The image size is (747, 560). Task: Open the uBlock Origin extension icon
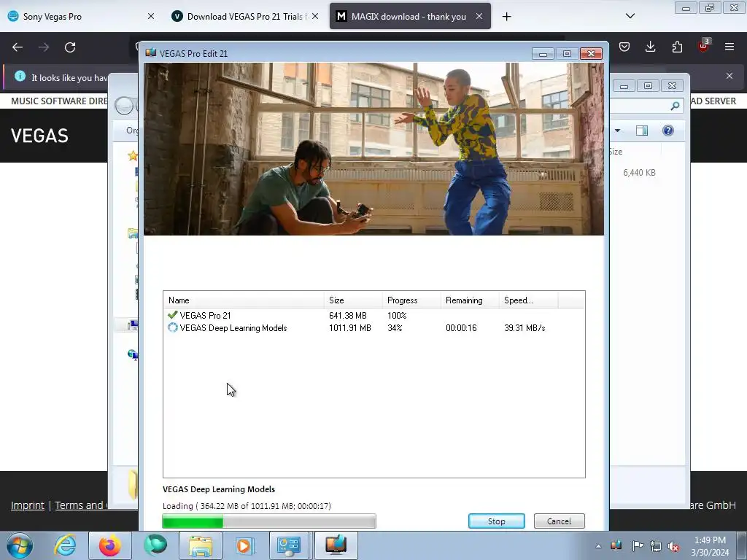(703, 46)
